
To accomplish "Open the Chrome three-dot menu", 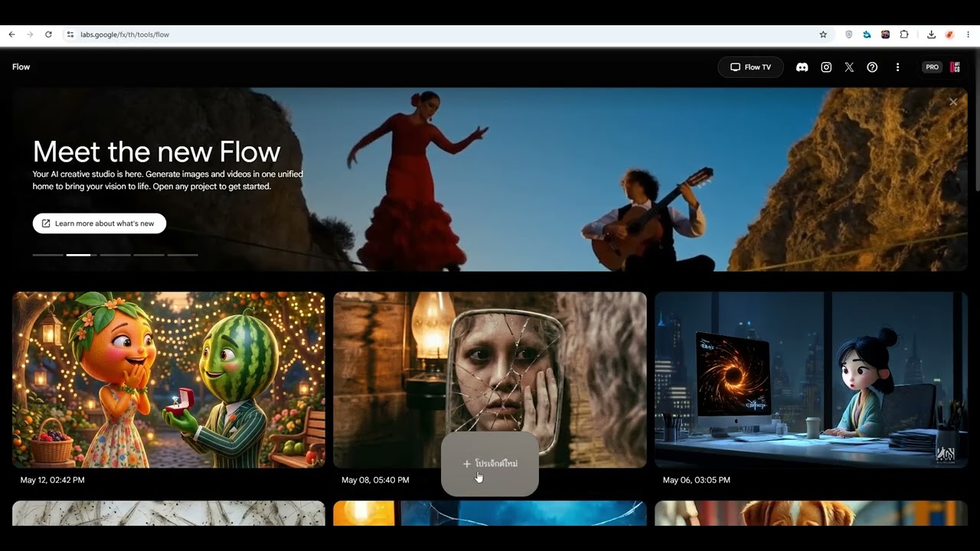I will click(x=969, y=34).
